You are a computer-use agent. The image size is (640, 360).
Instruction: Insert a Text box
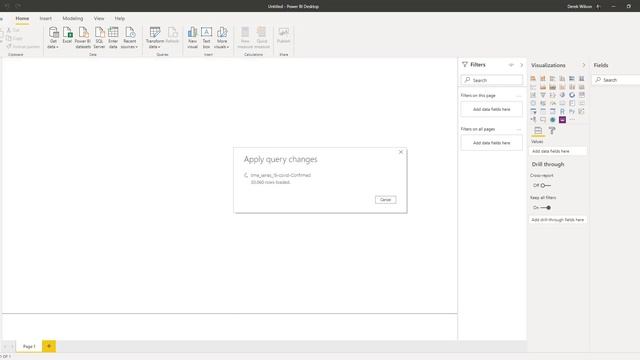tap(207, 38)
